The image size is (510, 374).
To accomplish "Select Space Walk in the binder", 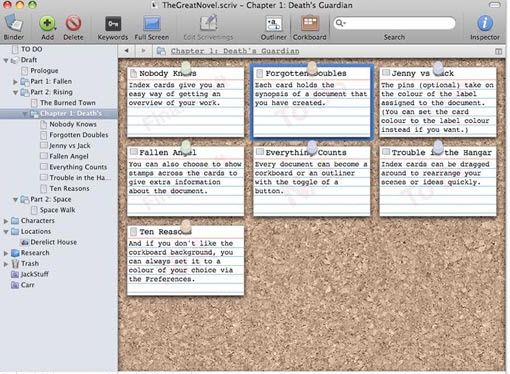I will [x=57, y=210].
